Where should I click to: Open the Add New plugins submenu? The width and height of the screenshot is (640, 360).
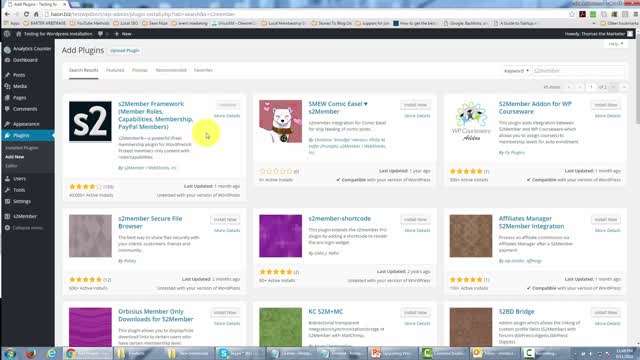click(x=15, y=157)
